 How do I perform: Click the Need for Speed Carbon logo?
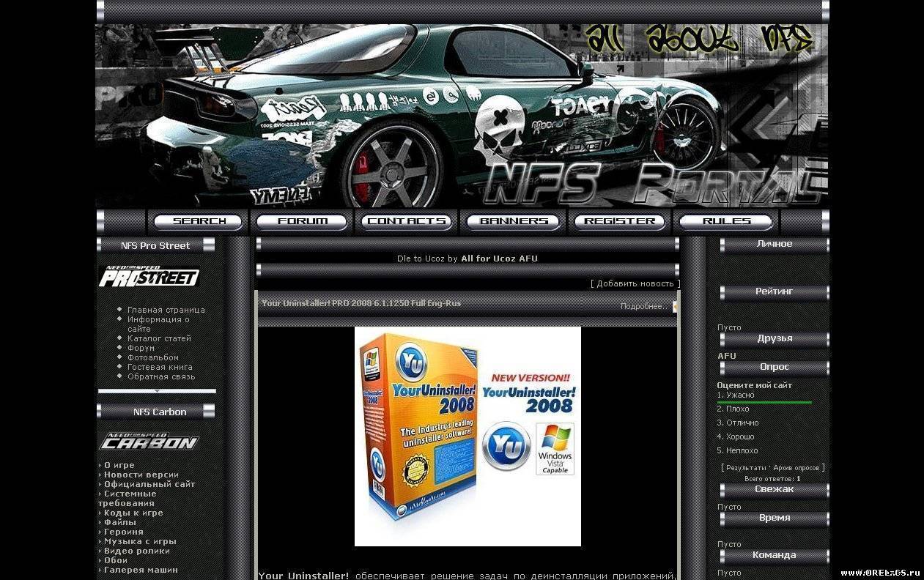(149, 440)
